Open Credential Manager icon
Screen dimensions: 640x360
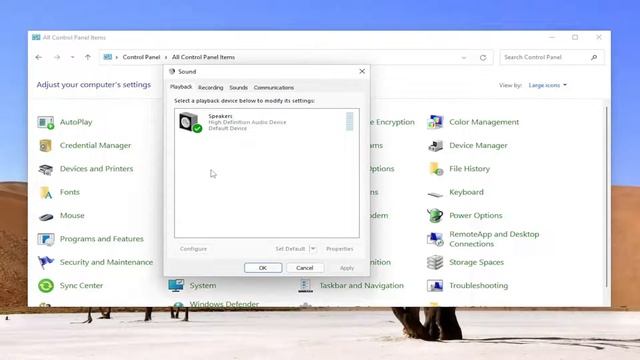pyautogui.click(x=46, y=145)
